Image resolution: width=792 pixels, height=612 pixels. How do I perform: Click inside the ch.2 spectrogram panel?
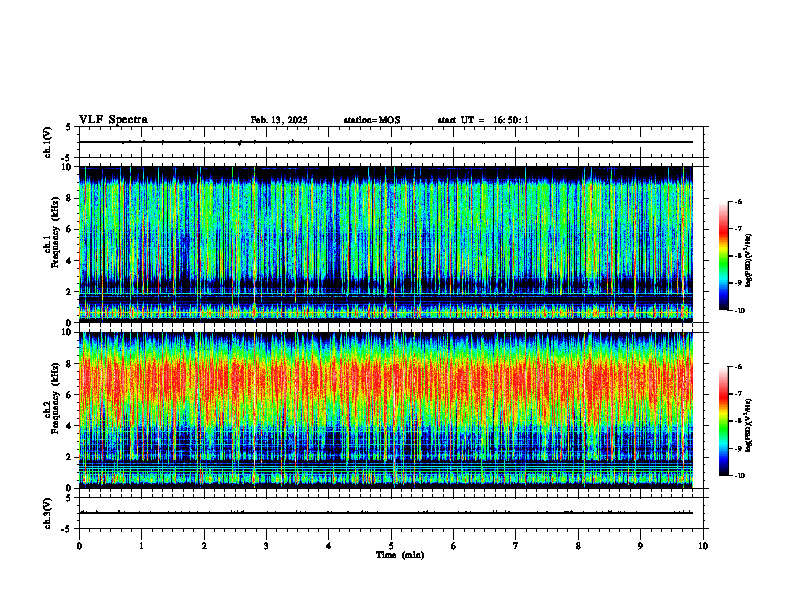[386, 410]
